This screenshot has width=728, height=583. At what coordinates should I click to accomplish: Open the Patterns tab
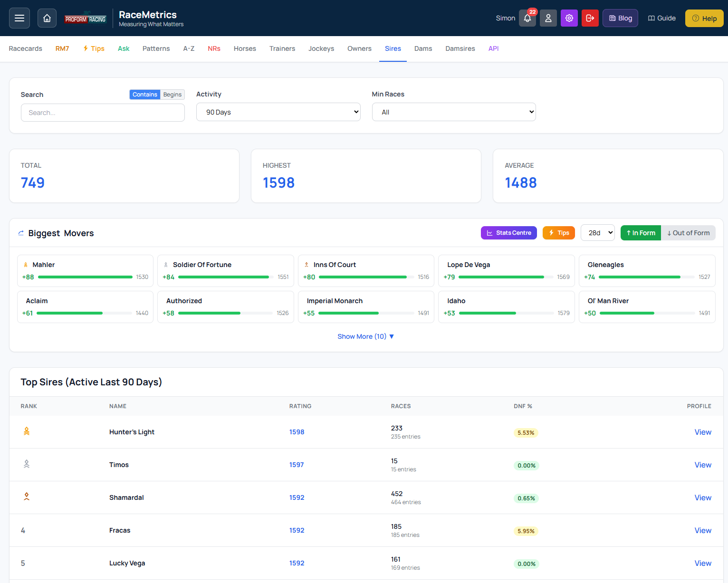click(156, 48)
